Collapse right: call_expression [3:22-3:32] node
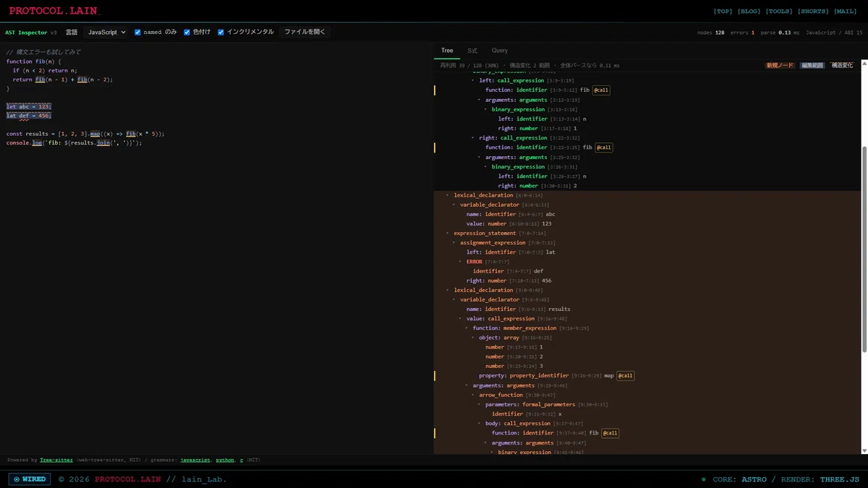The width and height of the screenshot is (868, 488). [x=473, y=138]
